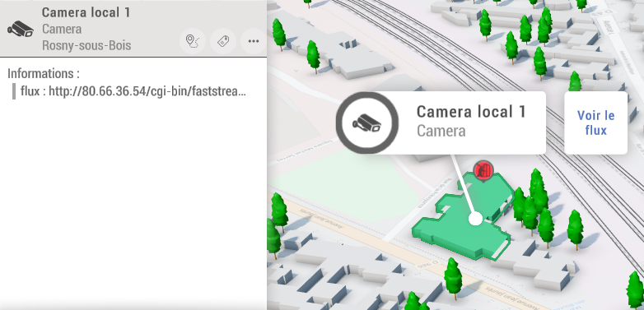Click the 'Voir le flux' button
The width and height of the screenshot is (644, 310).
pos(596,123)
